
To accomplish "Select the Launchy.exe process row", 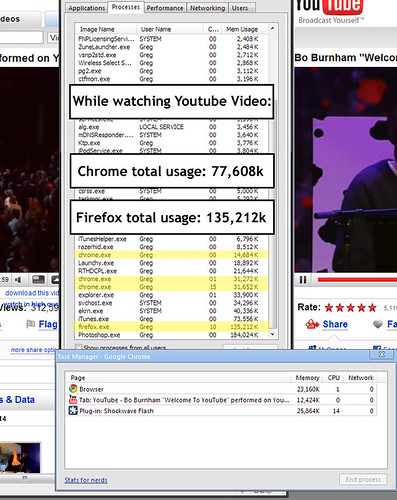I will click(x=172, y=263).
